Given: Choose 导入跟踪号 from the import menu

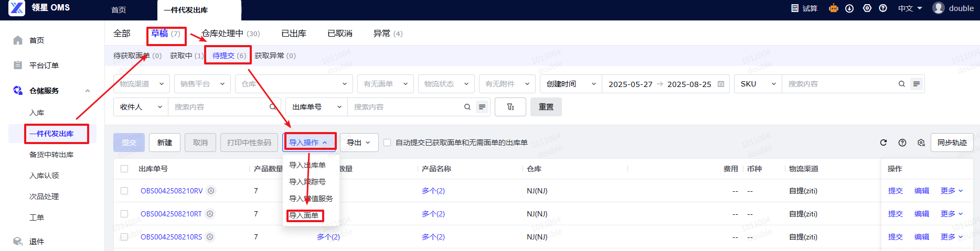Looking at the screenshot, I should click(x=307, y=182).
